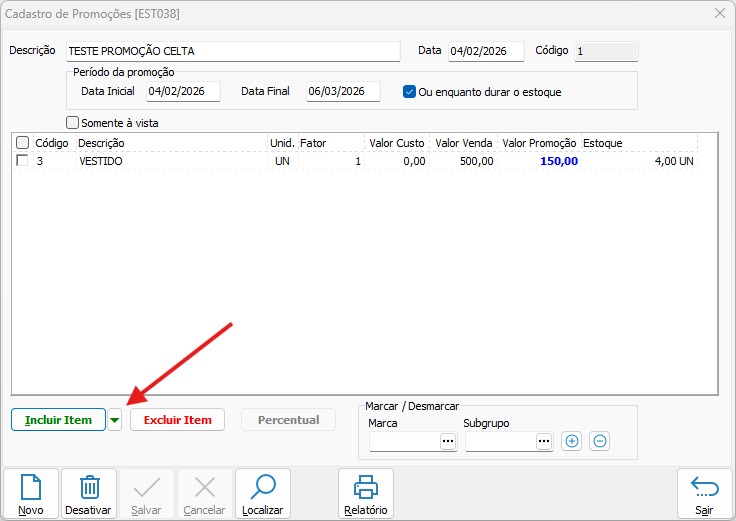This screenshot has width=736, height=521.
Task: Click the Sair exit arrow icon
Action: pos(704,488)
